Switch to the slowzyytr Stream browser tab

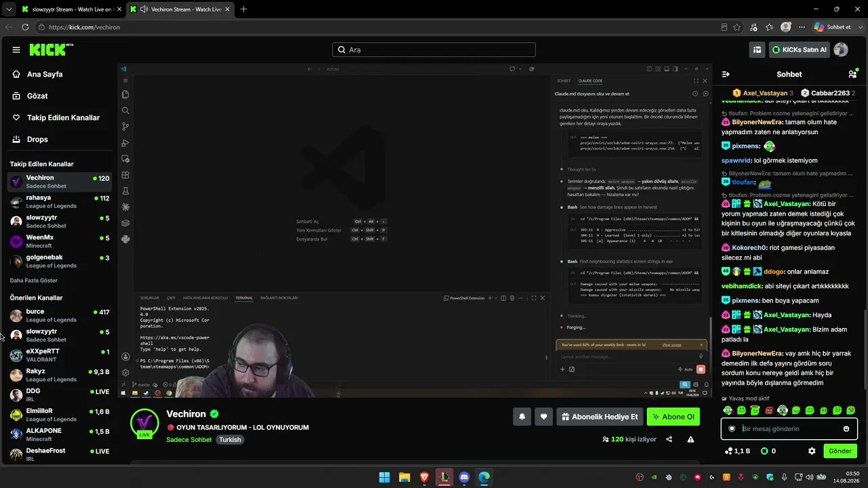(71, 9)
